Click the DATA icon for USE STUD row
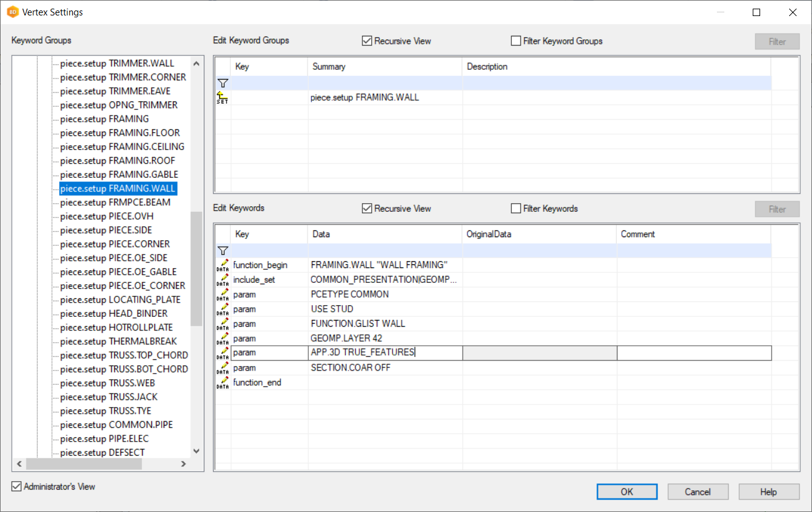Screen dimensions: 812x512 coord(222,309)
